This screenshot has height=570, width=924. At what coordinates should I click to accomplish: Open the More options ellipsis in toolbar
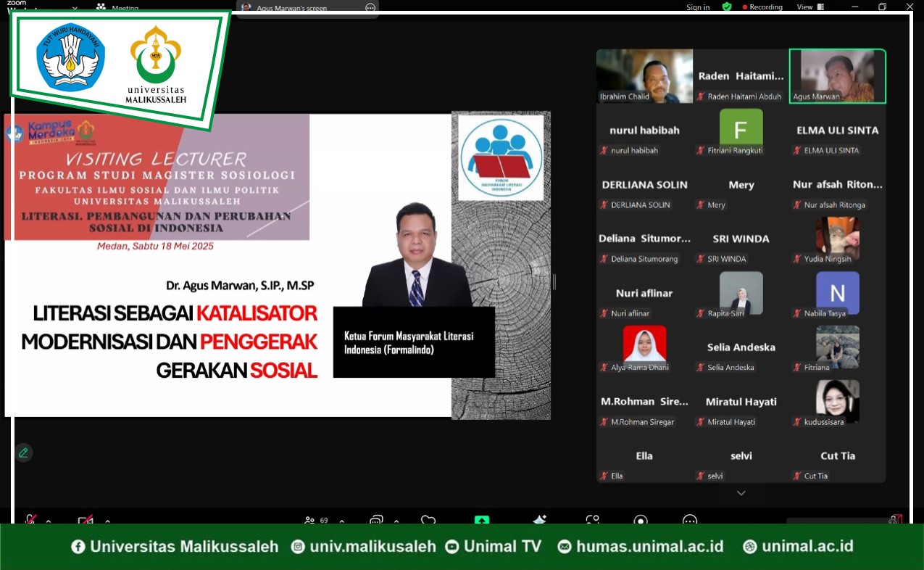(x=690, y=520)
